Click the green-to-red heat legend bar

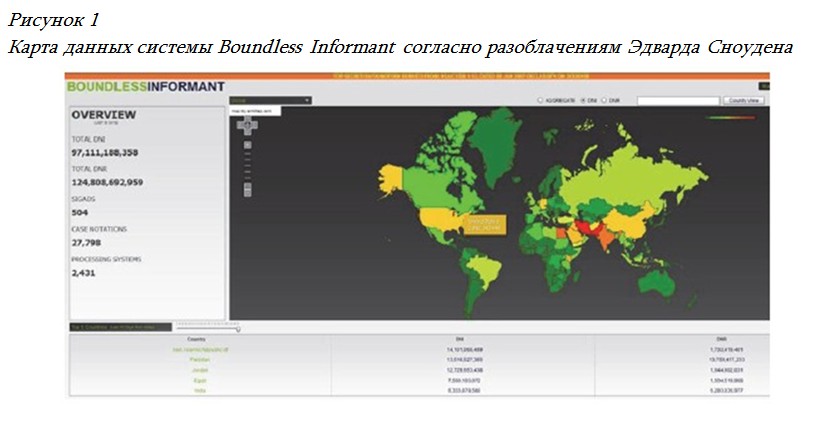(x=731, y=118)
